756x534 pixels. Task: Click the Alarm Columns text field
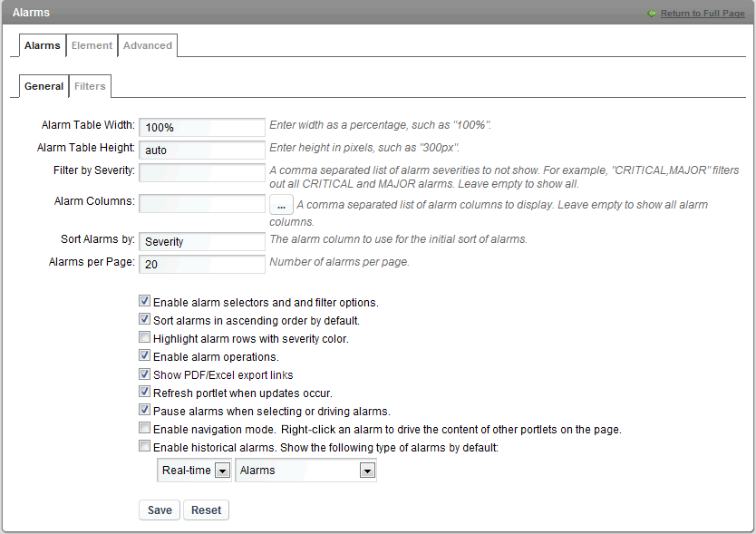[x=202, y=204]
